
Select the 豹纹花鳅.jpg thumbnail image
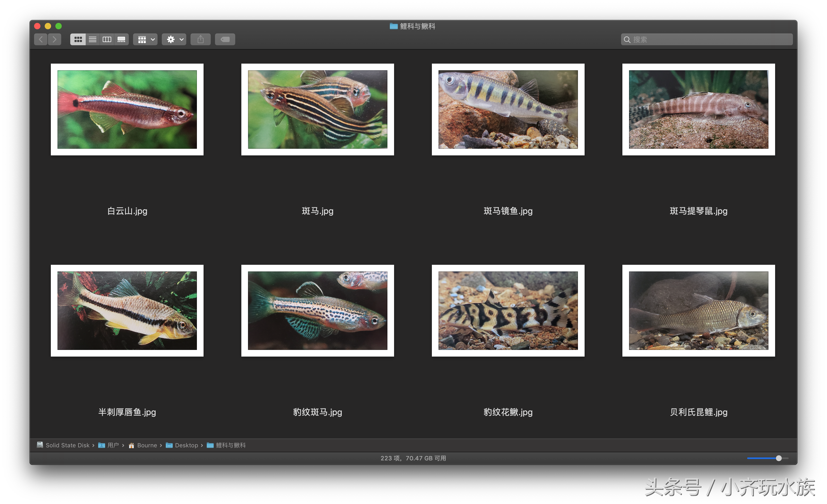(x=508, y=311)
